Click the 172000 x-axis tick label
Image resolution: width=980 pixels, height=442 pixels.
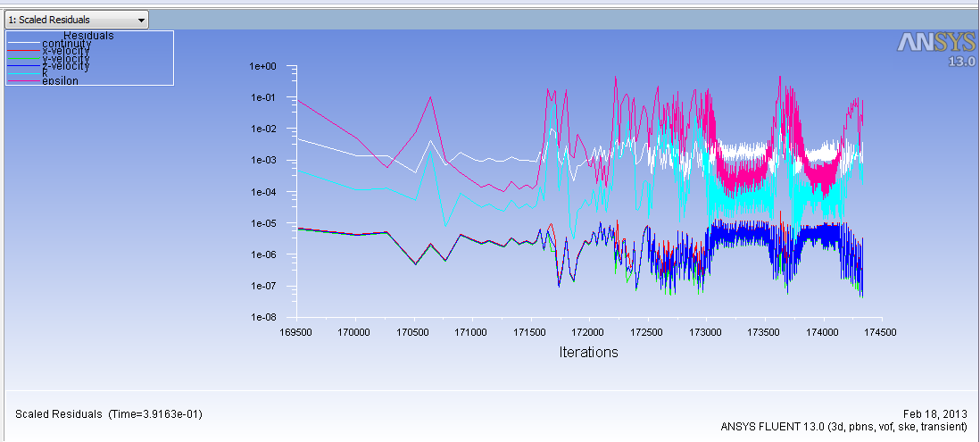coord(589,331)
